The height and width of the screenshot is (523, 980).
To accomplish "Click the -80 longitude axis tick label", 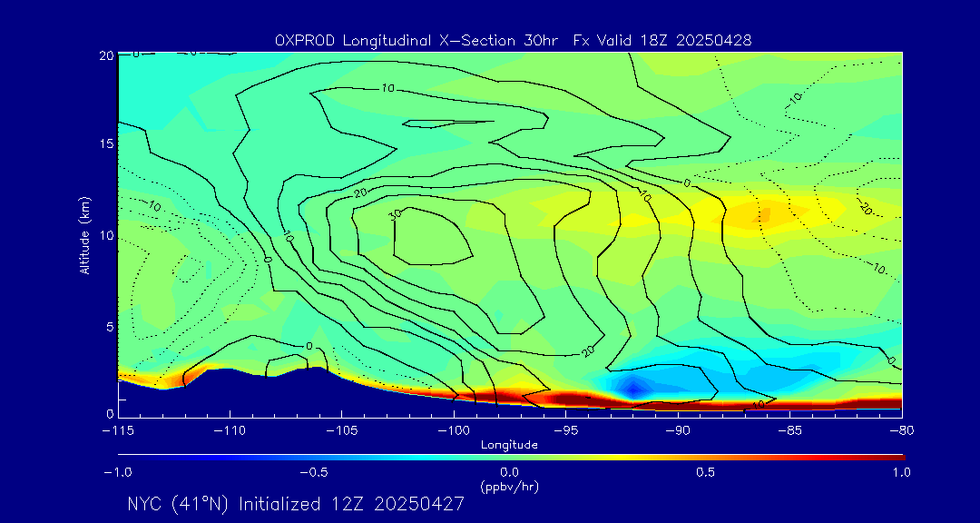I will point(902,429).
